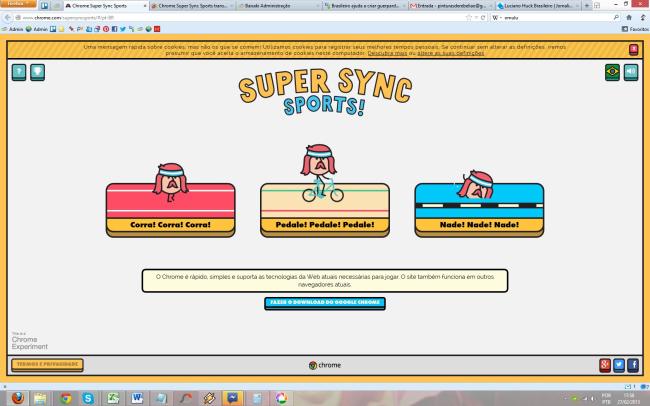Click Fazer o download do Google Chrome
650x406 pixels.
(x=325, y=303)
